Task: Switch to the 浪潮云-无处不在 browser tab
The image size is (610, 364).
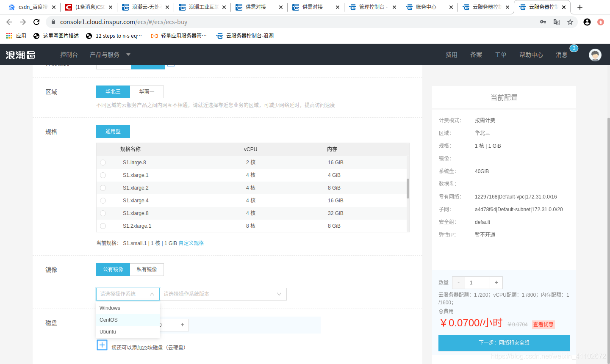Action: pyautogui.click(x=145, y=7)
